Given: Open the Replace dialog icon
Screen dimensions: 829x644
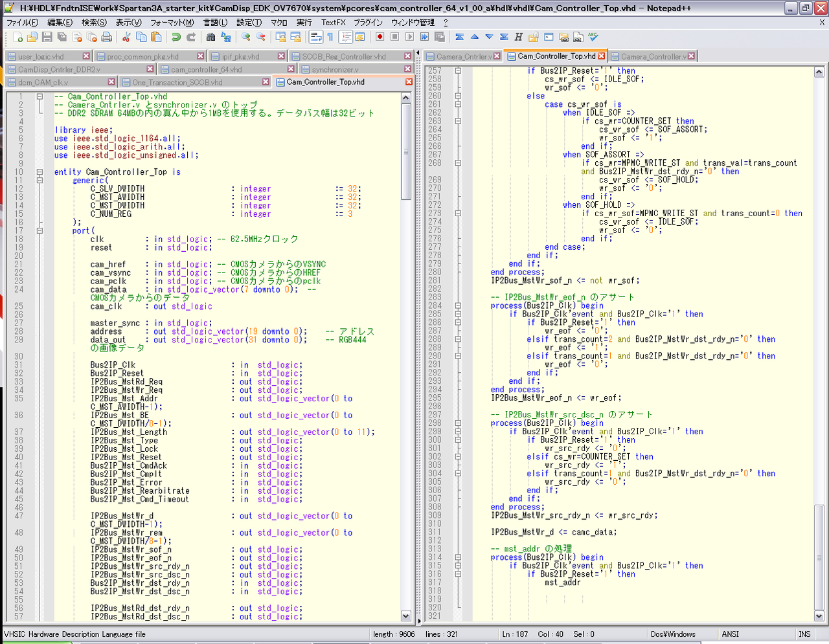Looking at the screenshot, I should [x=225, y=37].
